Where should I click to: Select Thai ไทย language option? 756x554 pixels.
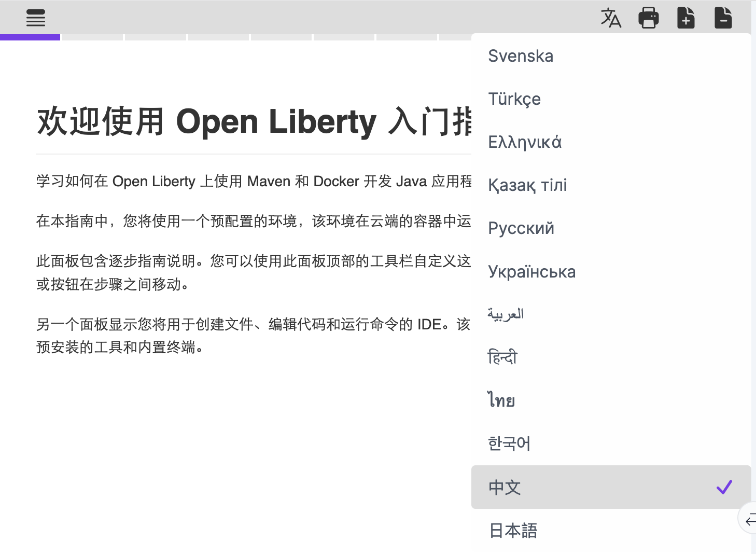point(611,400)
